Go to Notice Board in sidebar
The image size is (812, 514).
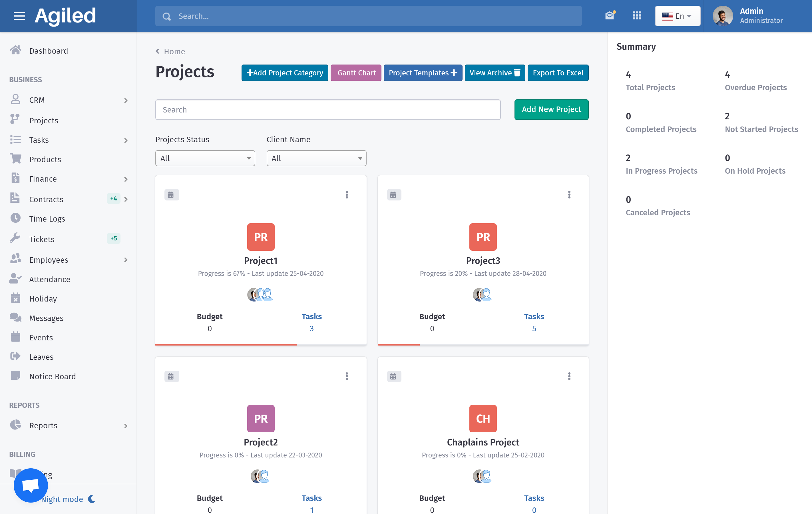[x=52, y=376]
